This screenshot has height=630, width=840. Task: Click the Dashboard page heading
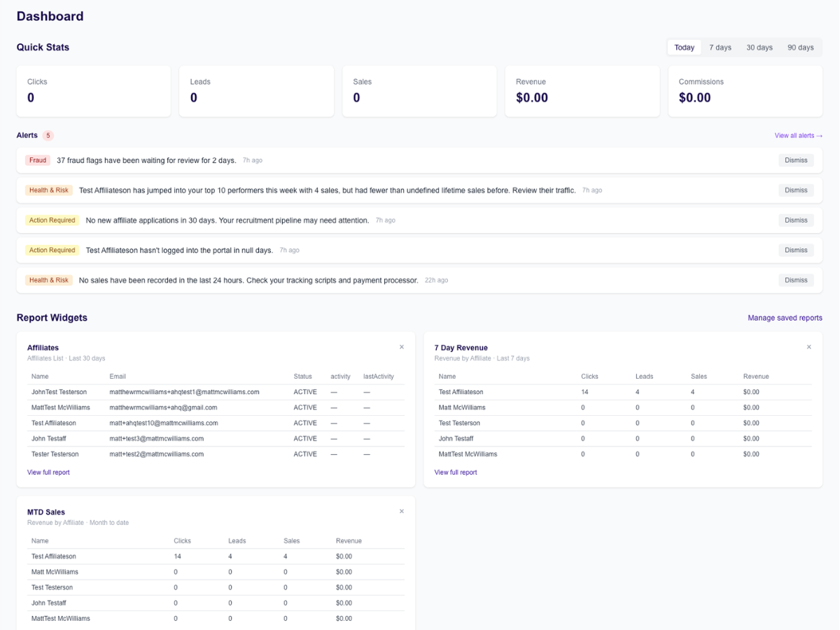click(x=50, y=16)
